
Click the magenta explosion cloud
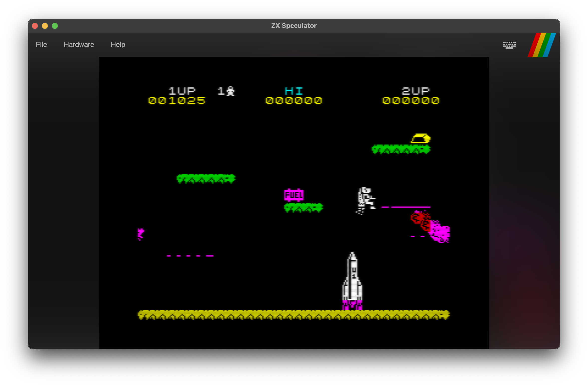[x=441, y=232]
